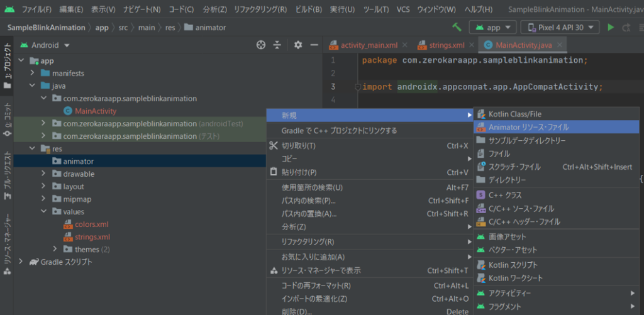Collapse the java folder
Viewport: 644px width, 315px height.
click(33, 86)
